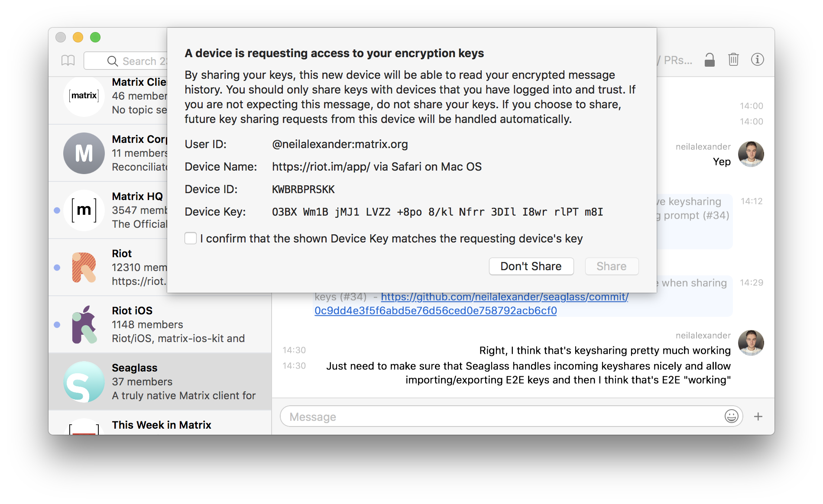Click the bookmark/book icon in the sidebar toolbar
This screenshot has height=504, width=823.
(x=68, y=61)
